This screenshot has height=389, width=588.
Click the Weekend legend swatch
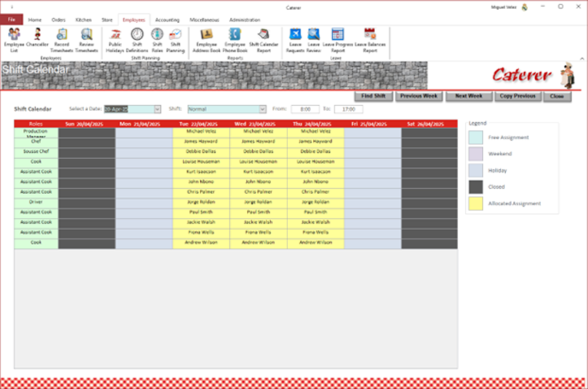click(x=476, y=154)
